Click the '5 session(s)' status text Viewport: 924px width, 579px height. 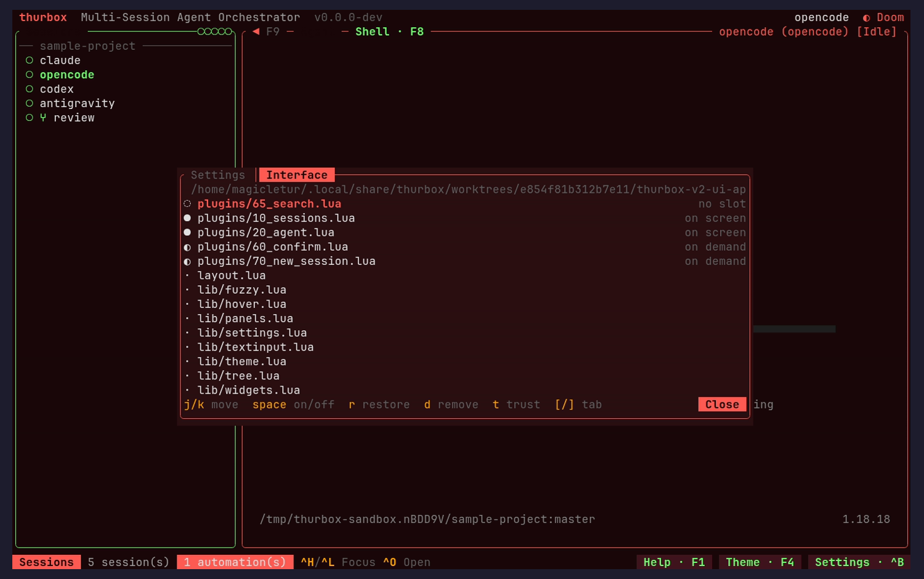[128, 562]
